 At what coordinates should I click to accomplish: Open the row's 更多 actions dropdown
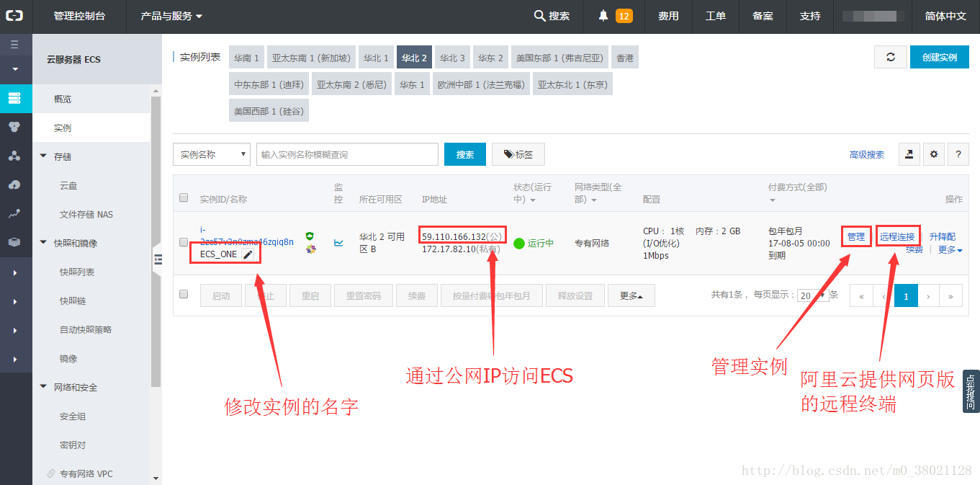coord(950,249)
